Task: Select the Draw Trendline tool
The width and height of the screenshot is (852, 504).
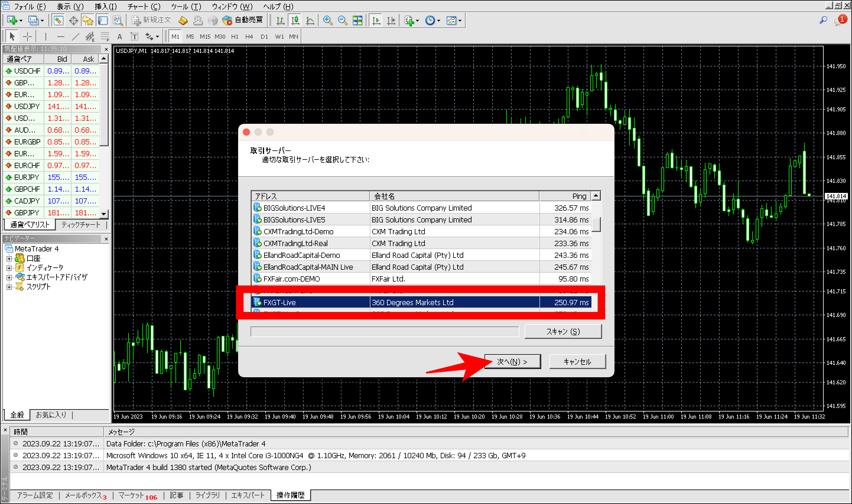Action: tap(75, 36)
